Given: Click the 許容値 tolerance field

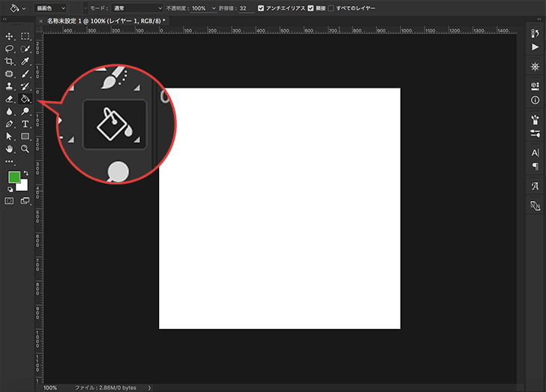Looking at the screenshot, I should click(x=246, y=8).
